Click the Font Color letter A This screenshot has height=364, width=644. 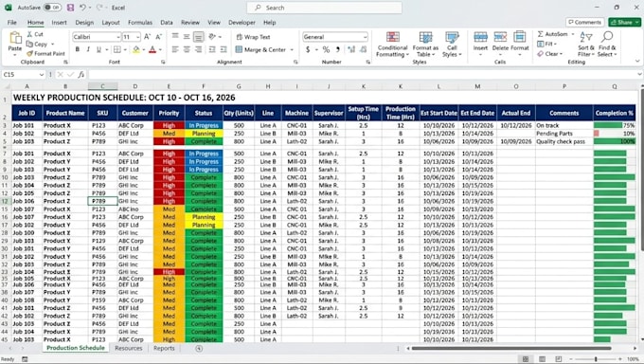coord(152,49)
